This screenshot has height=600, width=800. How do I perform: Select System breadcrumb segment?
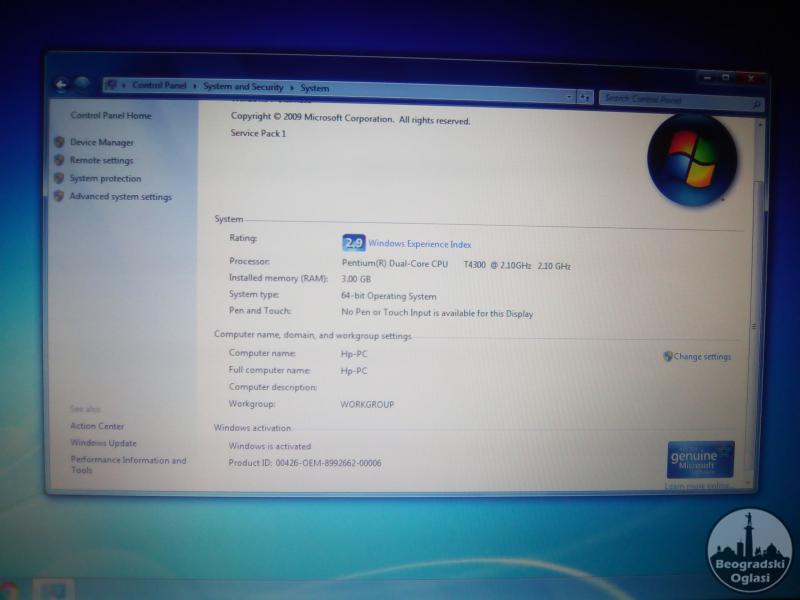click(314, 88)
